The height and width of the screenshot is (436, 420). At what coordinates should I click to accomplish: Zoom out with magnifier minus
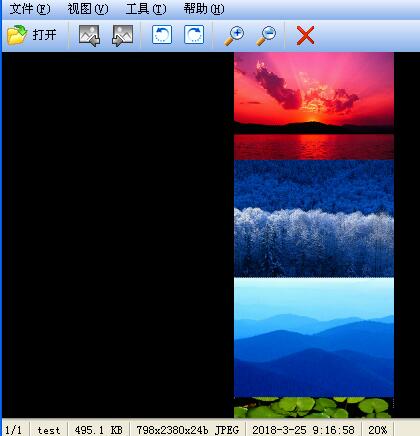[x=266, y=35]
